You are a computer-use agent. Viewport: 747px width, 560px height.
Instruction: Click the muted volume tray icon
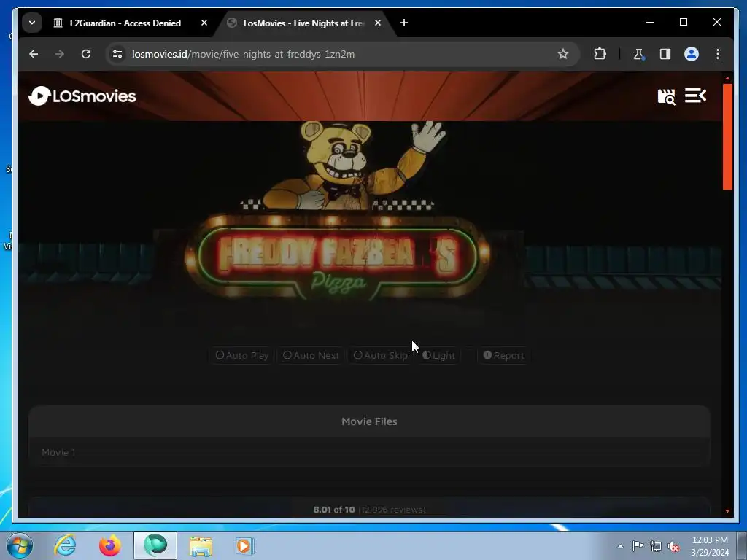click(x=673, y=547)
